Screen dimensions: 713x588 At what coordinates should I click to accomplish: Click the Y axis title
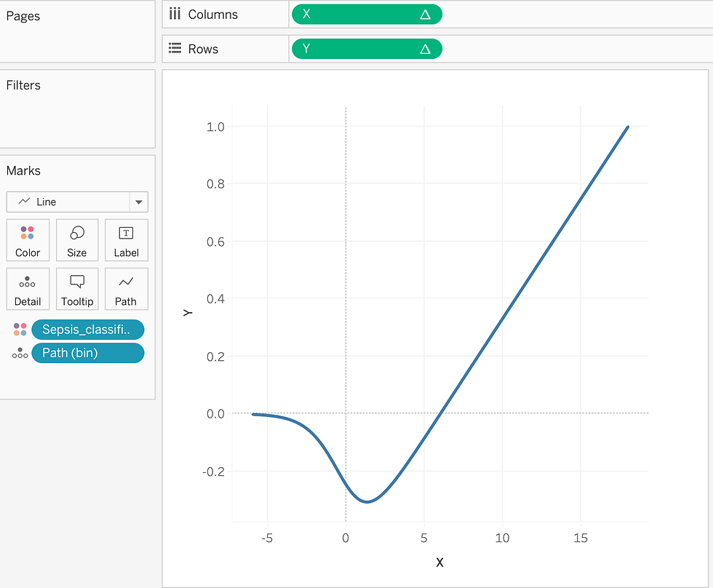(188, 313)
